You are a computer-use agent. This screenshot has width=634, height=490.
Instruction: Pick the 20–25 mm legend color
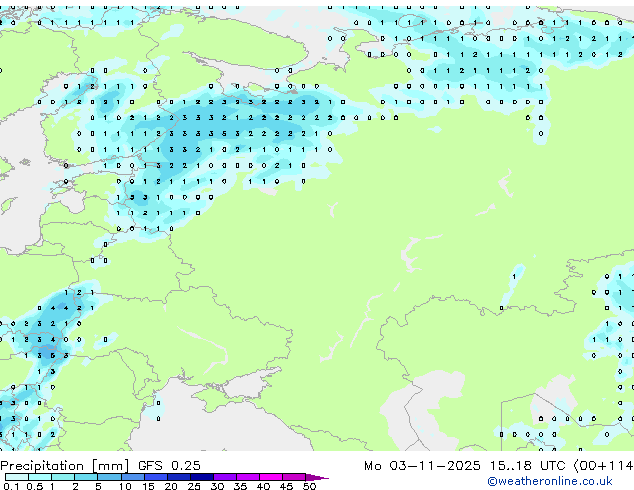pyautogui.click(x=179, y=477)
